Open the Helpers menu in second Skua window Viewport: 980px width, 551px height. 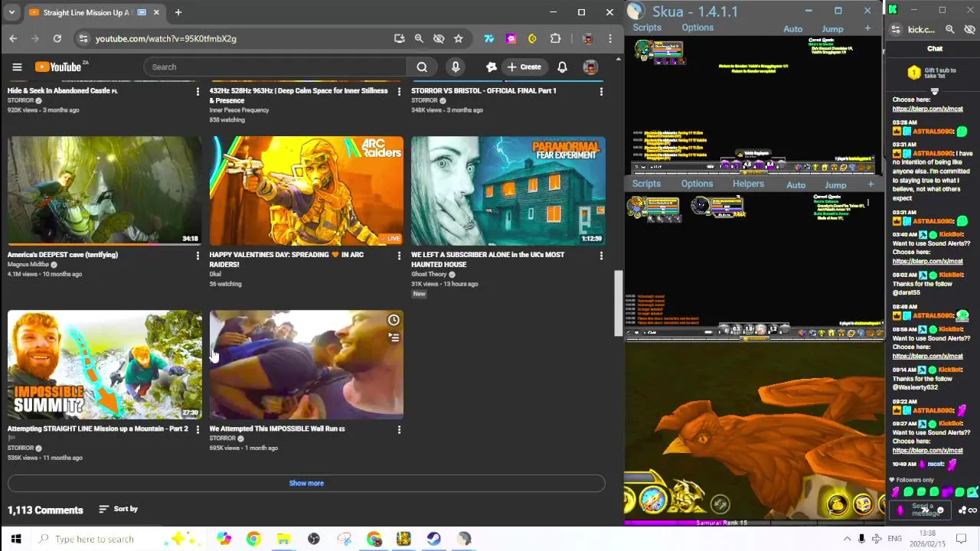pos(748,184)
